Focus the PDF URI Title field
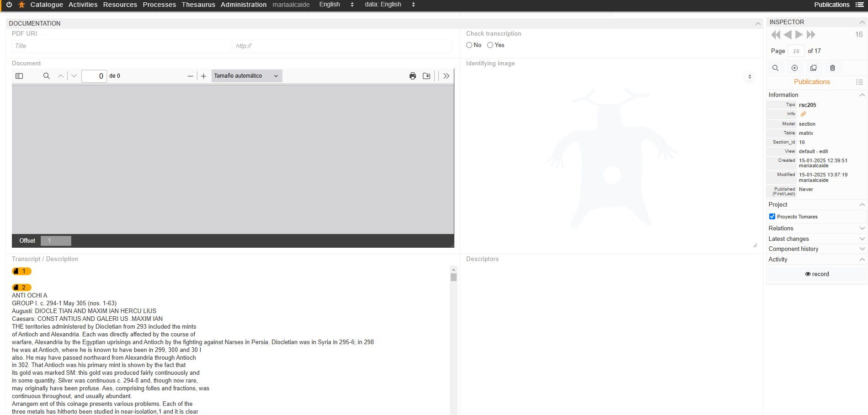The width and height of the screenshot is (868, 415). (121, 46)
